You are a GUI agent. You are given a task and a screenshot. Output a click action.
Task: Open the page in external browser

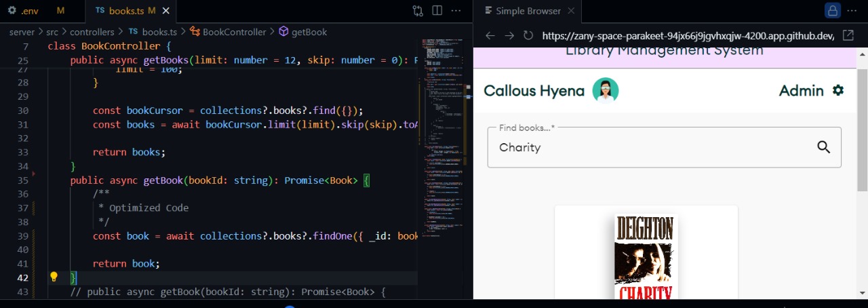pos(848,35)
